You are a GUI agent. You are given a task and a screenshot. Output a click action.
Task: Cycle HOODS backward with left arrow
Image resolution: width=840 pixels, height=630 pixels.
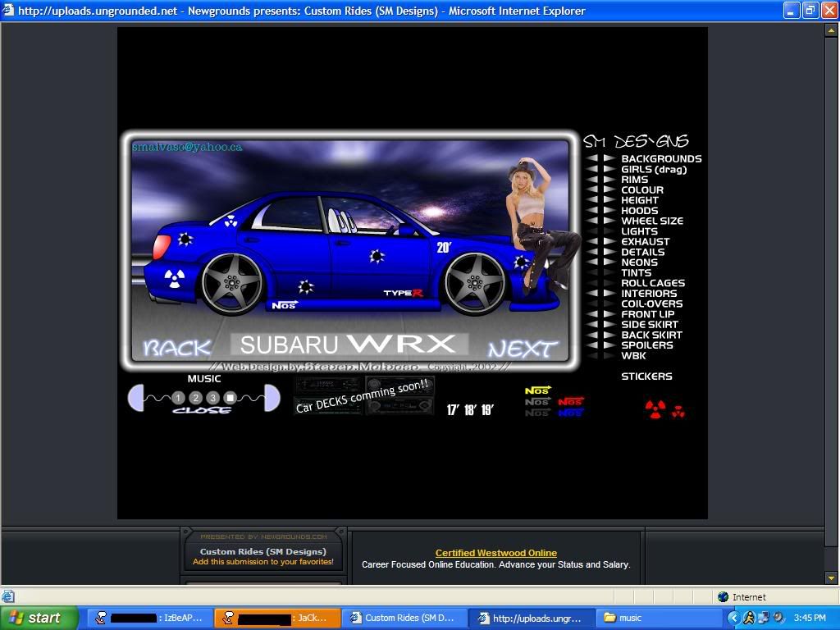(592, 211)
